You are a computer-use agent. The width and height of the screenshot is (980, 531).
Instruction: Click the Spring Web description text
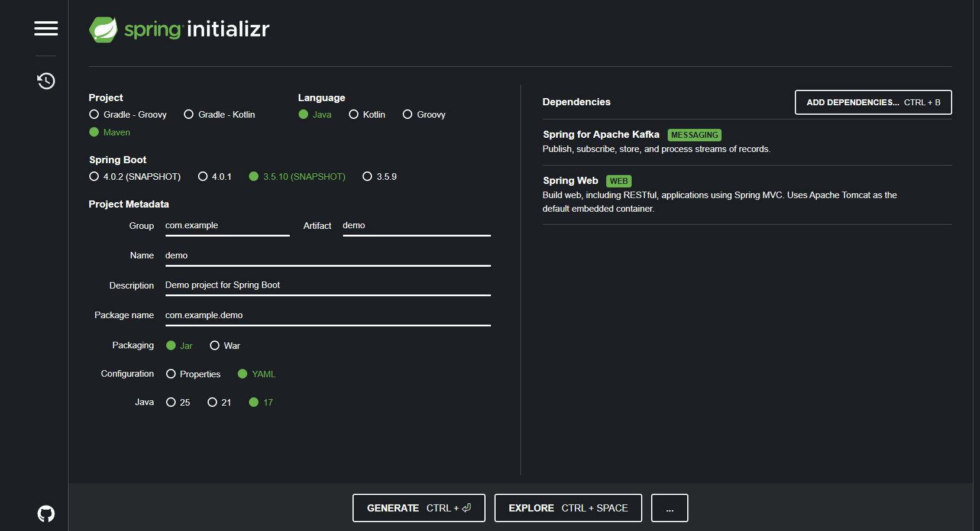[x=720, y=202]
